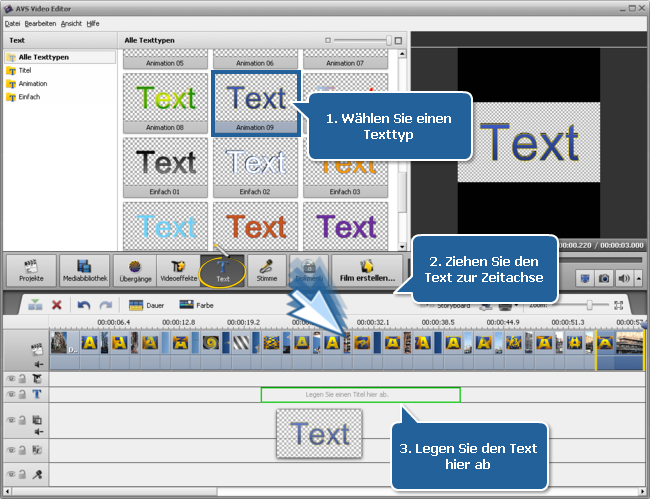This screenshot has height=499, width=650.
Task: Toggle lock on the text track
Action: (23, 394)
